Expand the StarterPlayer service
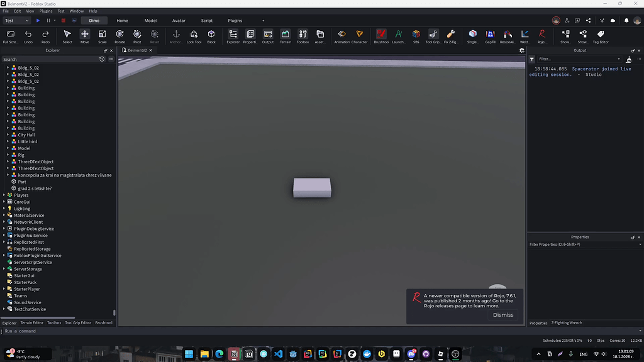Screen dimensions: 644x362 4,289
